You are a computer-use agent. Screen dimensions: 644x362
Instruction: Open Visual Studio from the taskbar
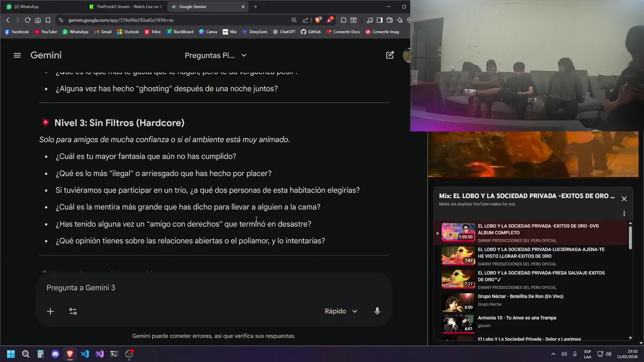tap(100, 354)
